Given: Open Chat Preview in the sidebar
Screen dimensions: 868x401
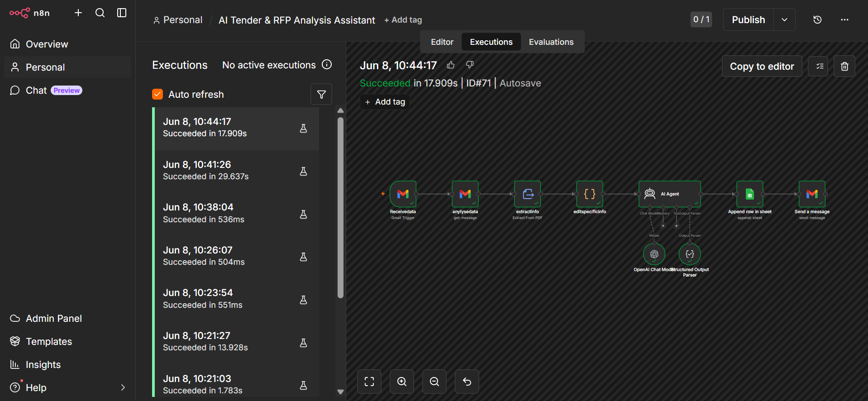Looking at the screenshot, I should pyautogui.click(x=68, y=90).
